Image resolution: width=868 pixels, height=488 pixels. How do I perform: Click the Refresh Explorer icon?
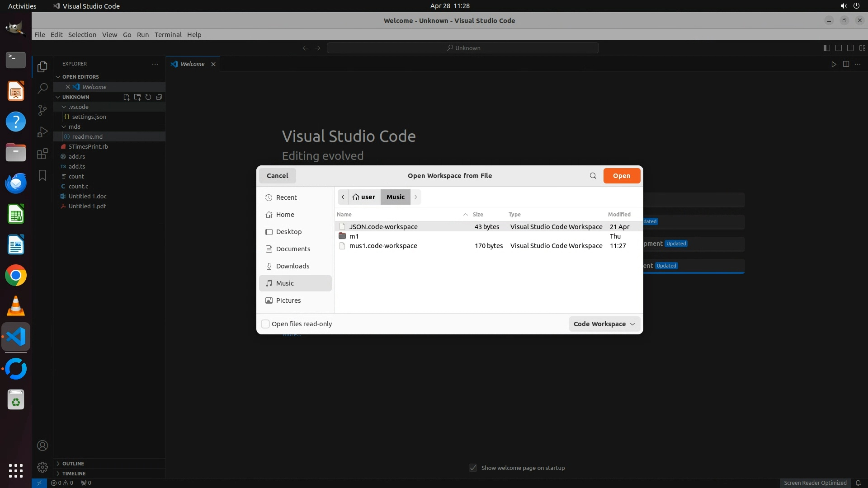(148, 97)
